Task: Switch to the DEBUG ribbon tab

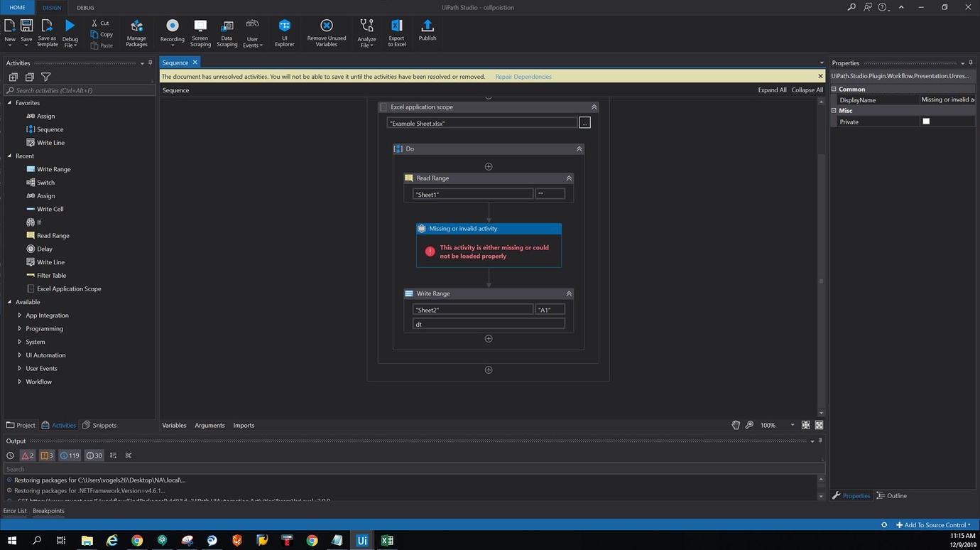Action: [85, 7]
